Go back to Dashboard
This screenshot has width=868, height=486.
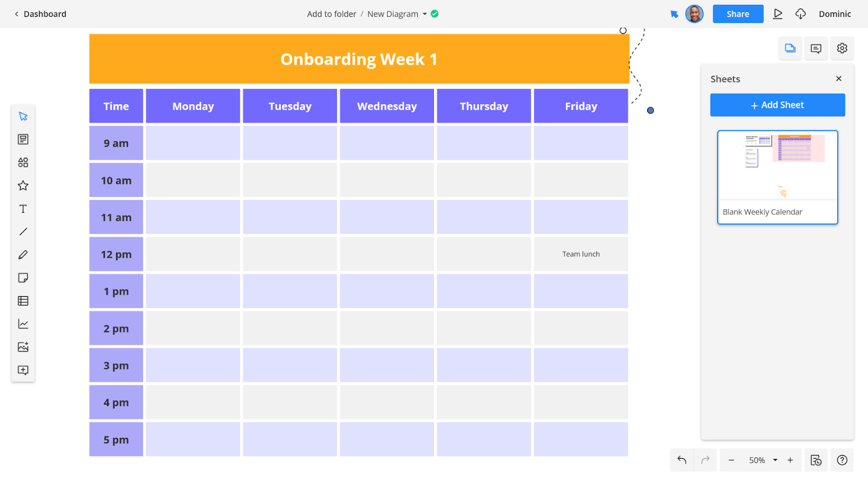(40, 14)
